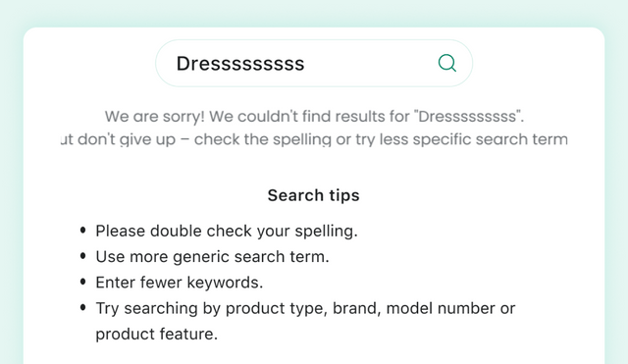Click the Try searching by product type tip
The height and width of the screenshot is (364, 628).
coord(305,321)
